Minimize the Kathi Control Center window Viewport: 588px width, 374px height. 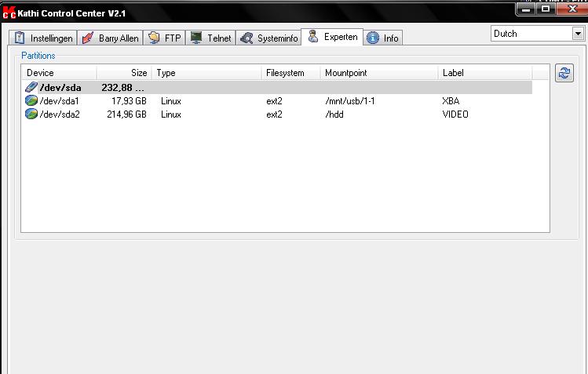(x=526, y=9)
